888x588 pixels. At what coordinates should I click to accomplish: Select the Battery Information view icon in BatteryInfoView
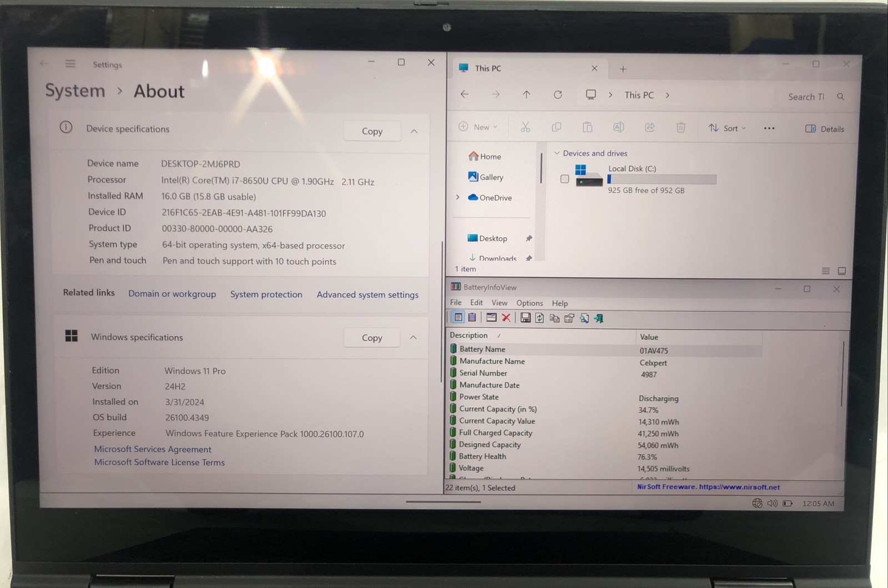(458, 317)
